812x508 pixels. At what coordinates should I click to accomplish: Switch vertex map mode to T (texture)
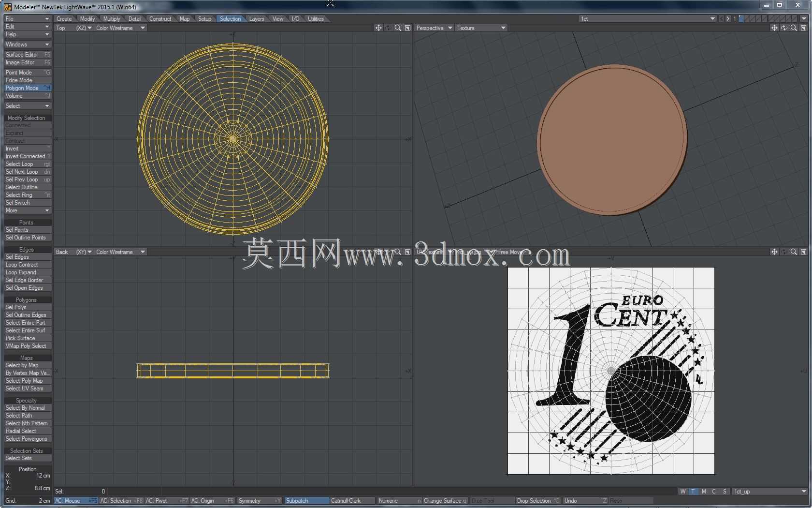tap(693, 492)
